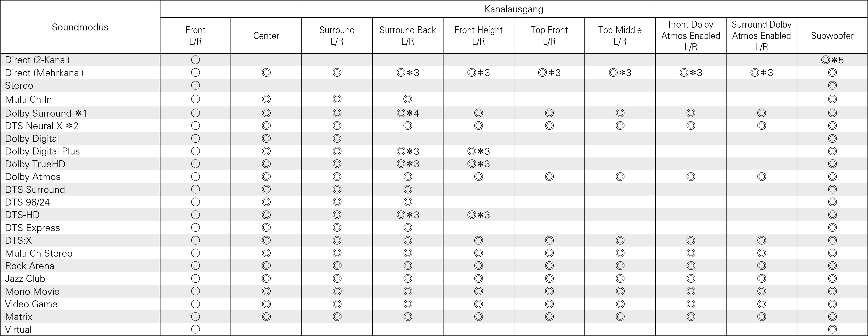This screenshot has height=336, width=868.
Task: Click the Front circle in Direct (2-Kanal) row
Action: [x=195, y=60]
